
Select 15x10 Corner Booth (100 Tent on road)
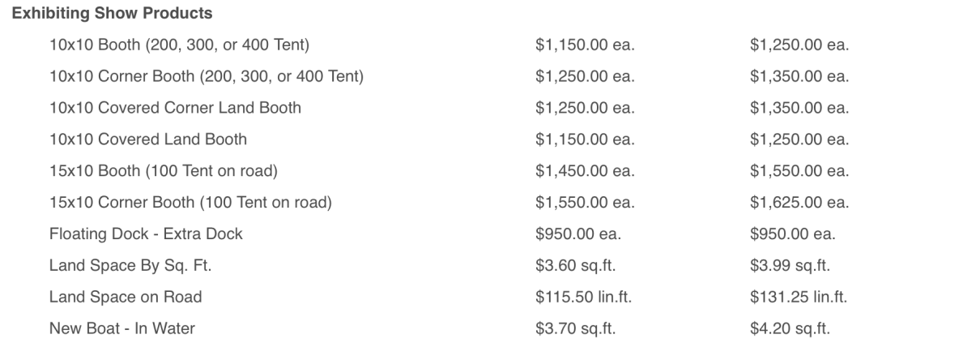point(191,203)
